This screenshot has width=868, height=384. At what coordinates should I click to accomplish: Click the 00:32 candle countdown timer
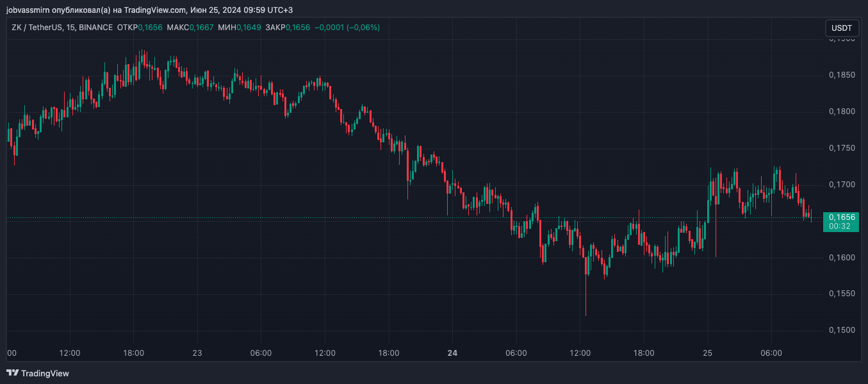pos(839,226)
